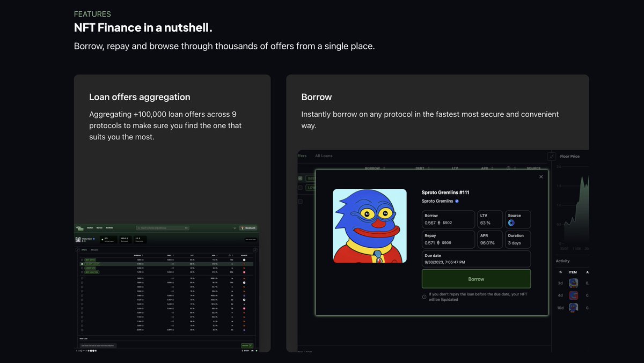Click the search field in the dashboard preview

163,228
